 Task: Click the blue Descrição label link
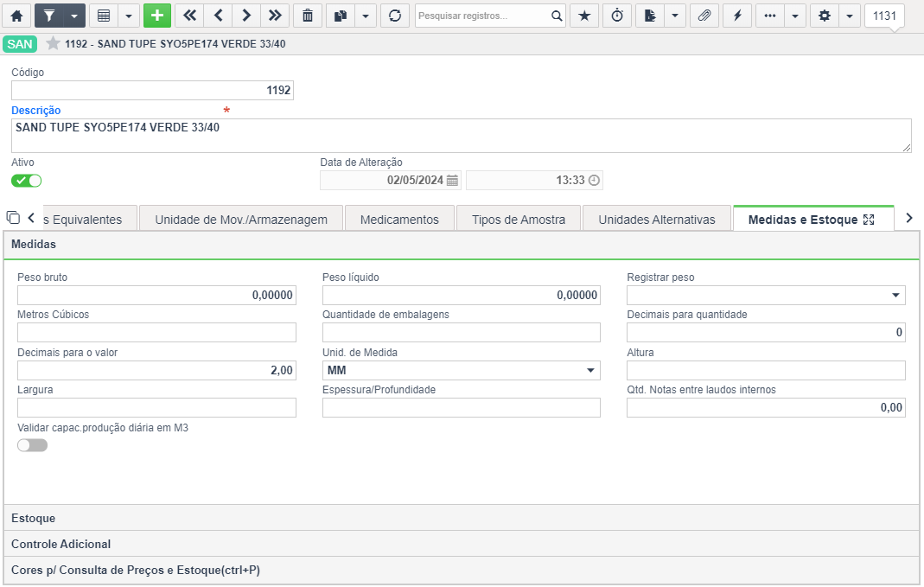pos(36,110)
